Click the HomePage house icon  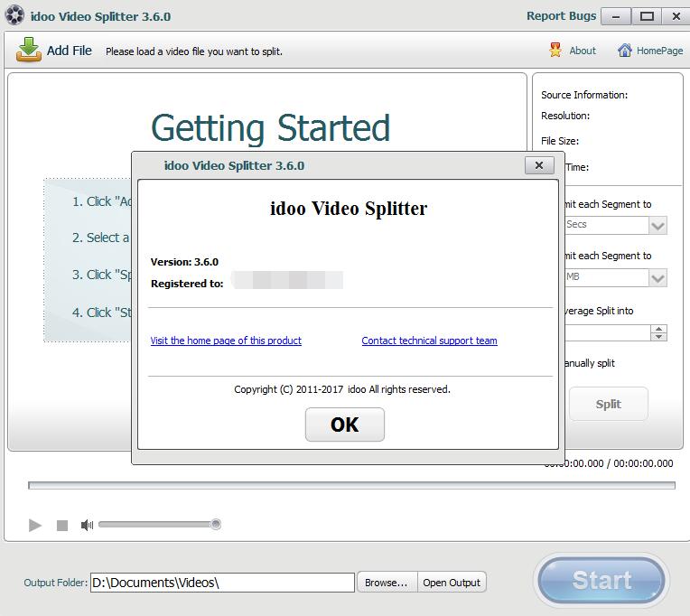[624, 51]
